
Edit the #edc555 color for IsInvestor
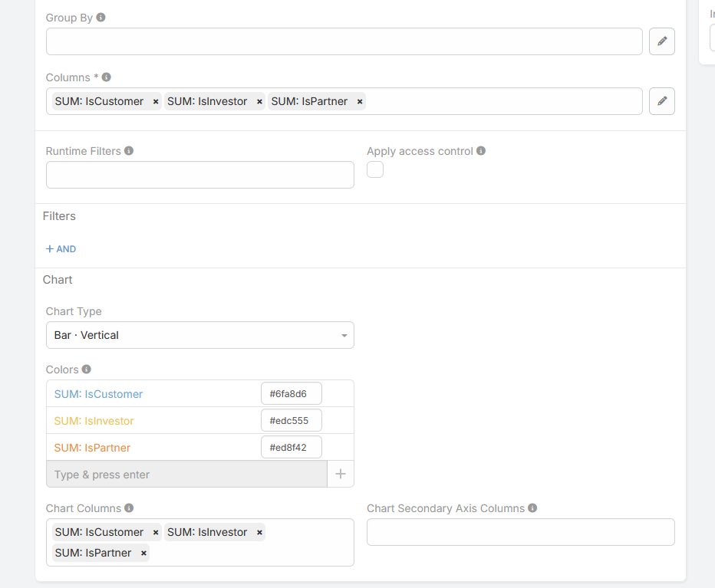point(291,421)
